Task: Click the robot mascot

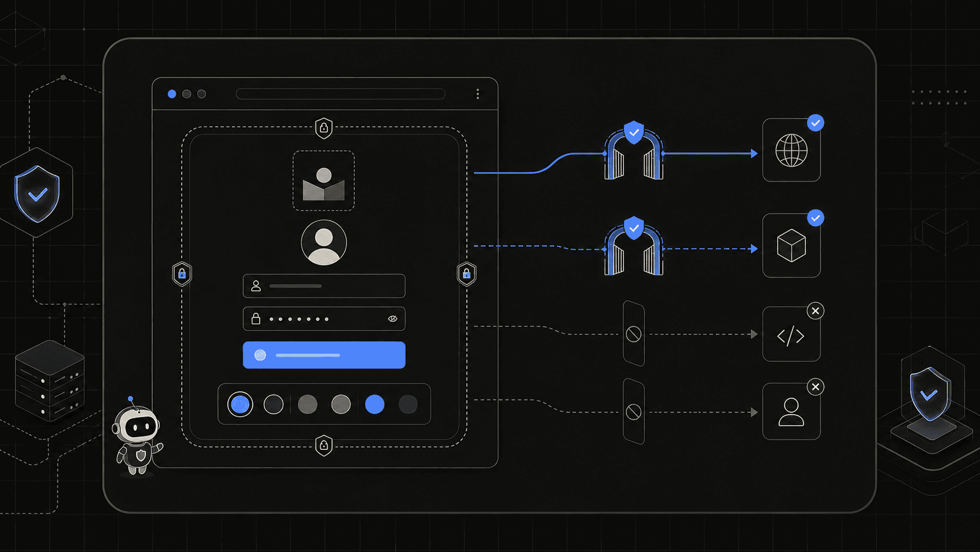Action: point(137,435)
